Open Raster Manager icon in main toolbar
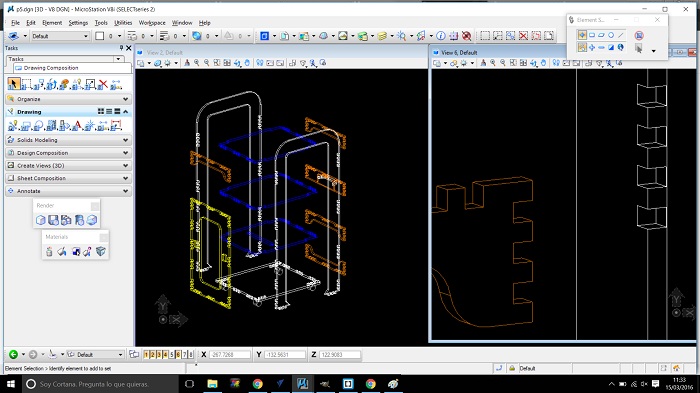The width and height of the screenshot is (700, 393). 304,36
